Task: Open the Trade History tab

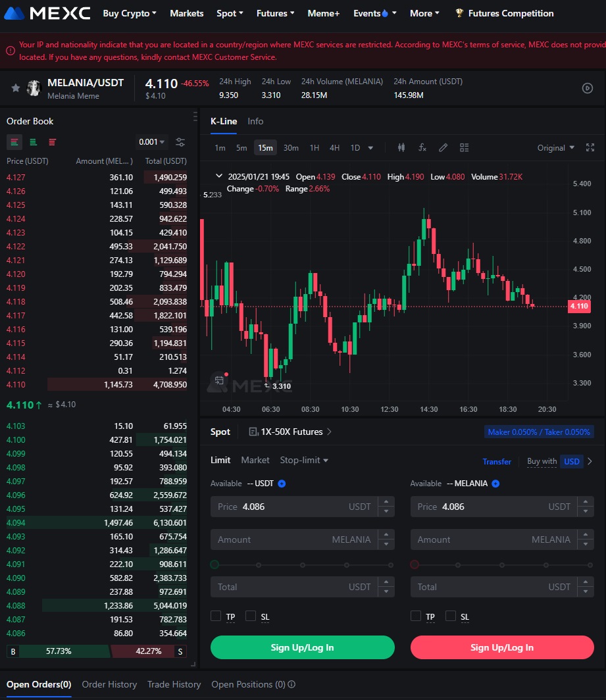Action: [174, 684]
